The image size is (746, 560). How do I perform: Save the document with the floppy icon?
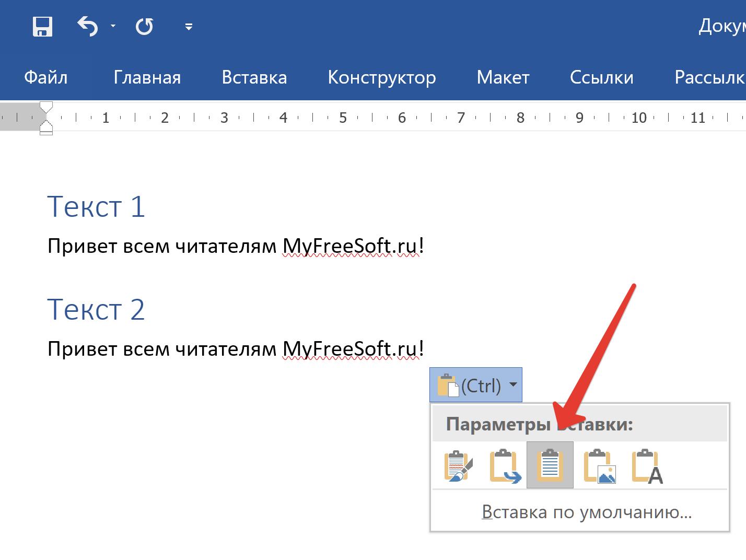[x=42, y=26]
